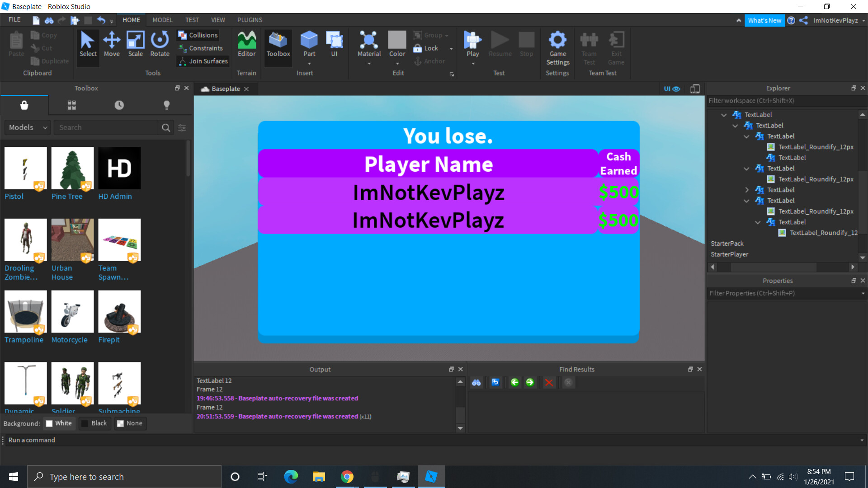Activate the Scale tool
The width and height of the screenshot is (868, 488).
[x=135, y=44]
